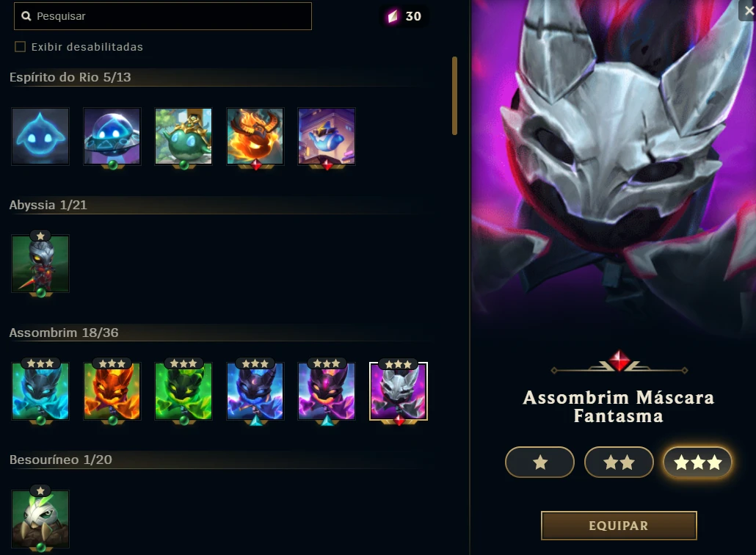The image size is (756, 555).
Task: Select the UFO River Sprite icon
Action: point(112,137)
